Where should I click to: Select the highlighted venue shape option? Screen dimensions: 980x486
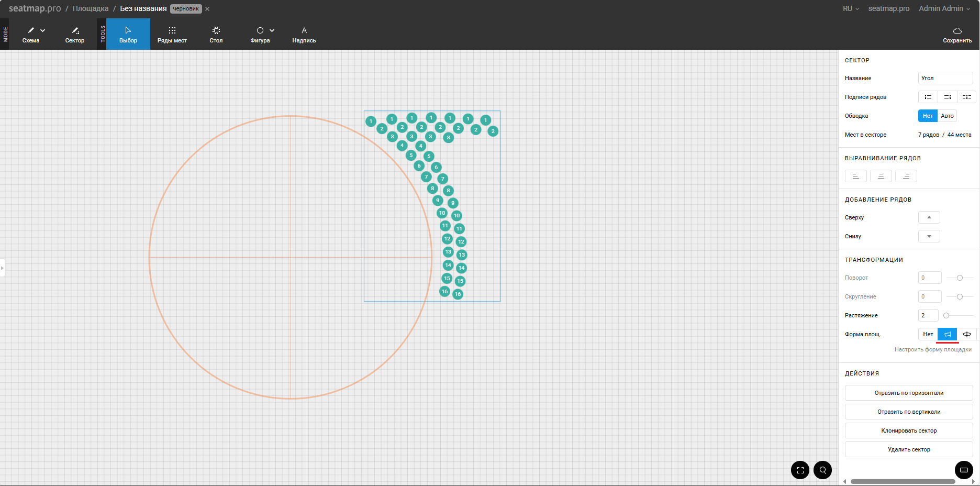coord(947,334)
